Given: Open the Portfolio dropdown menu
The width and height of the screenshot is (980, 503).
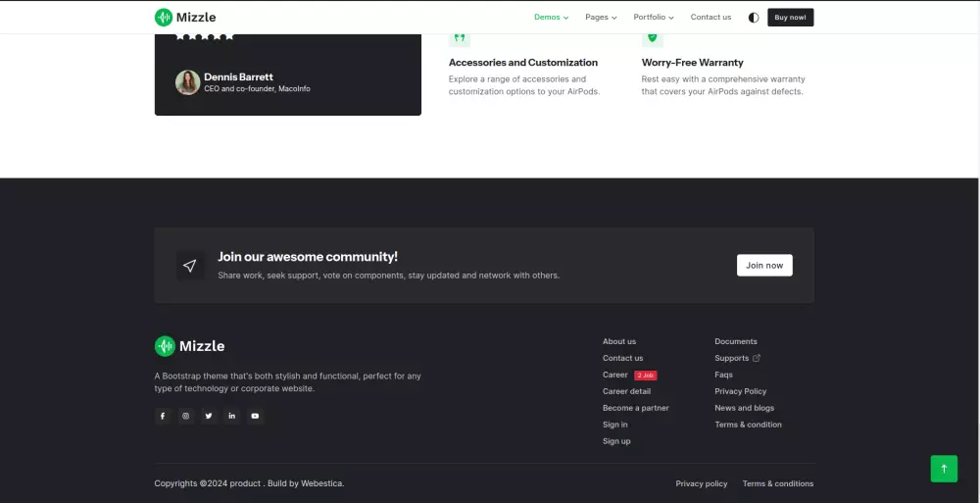Looking at the screenshot, I should pyautogui.click(x=653, y=18).
